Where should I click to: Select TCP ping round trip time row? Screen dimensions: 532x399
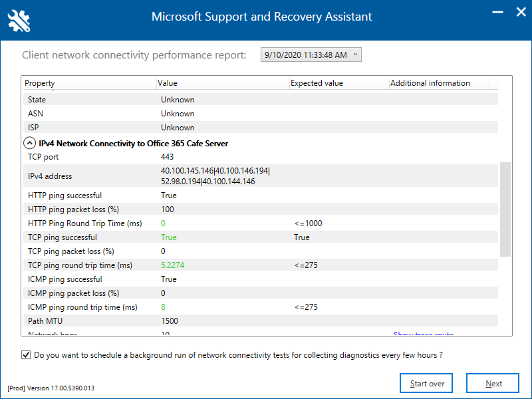261,265
